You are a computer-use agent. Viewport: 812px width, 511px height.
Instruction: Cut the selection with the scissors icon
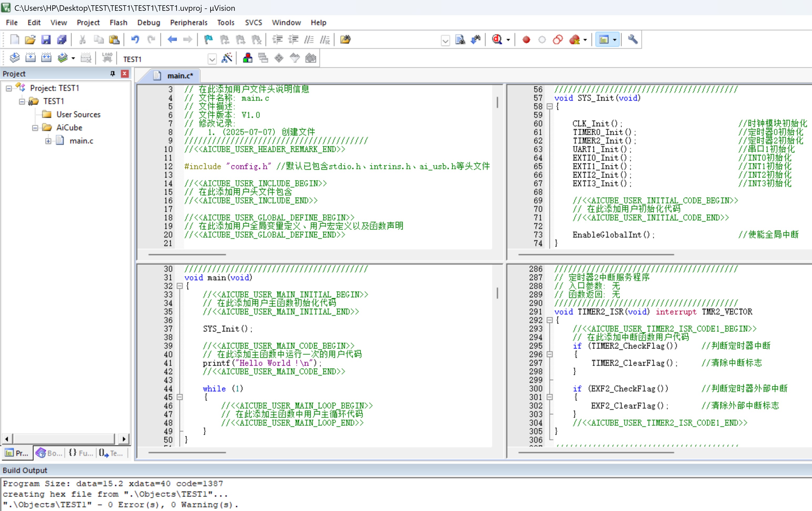82,40
